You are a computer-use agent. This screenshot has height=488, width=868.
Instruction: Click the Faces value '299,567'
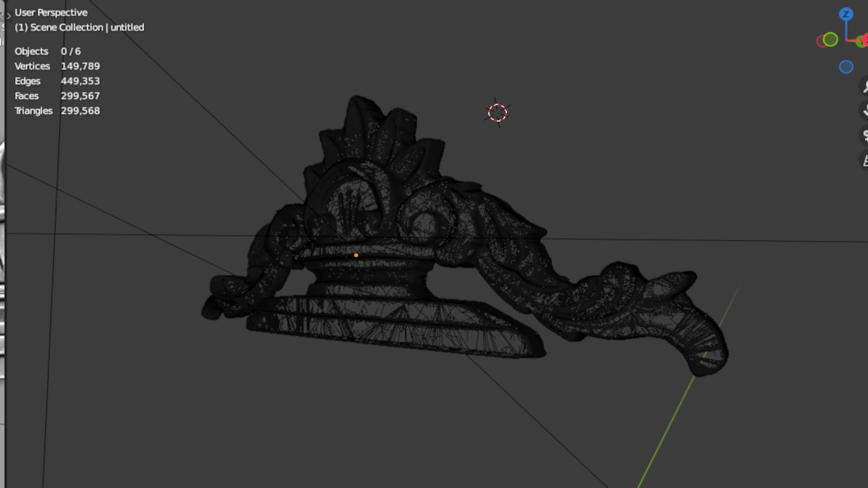[x=80, y=96]
